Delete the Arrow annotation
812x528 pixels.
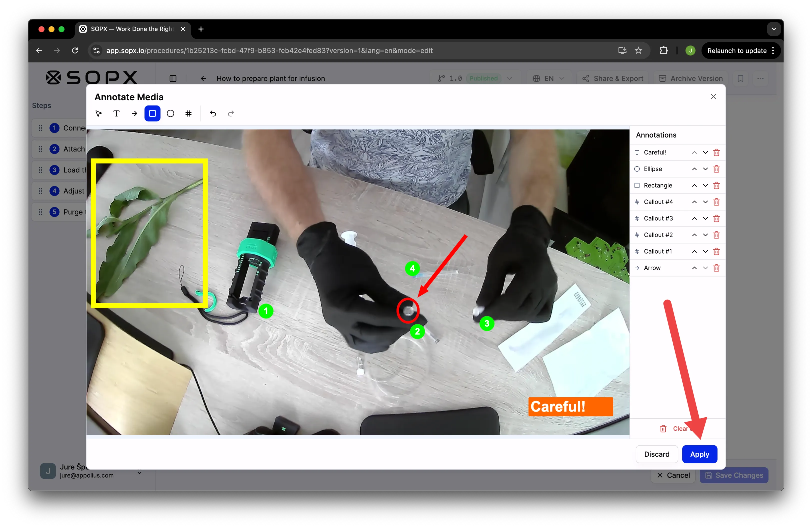[x=716, y=268]
